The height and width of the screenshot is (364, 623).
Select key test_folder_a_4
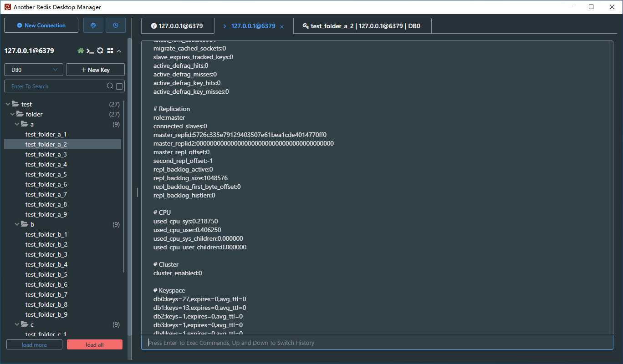tap(62, 164)
